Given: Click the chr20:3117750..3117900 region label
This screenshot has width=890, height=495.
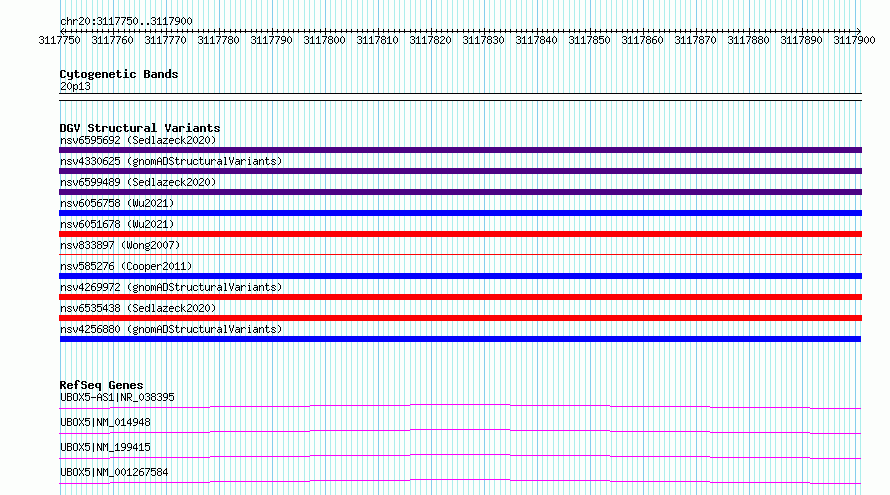Looking at the screenshot, I should tap(126, 21).
